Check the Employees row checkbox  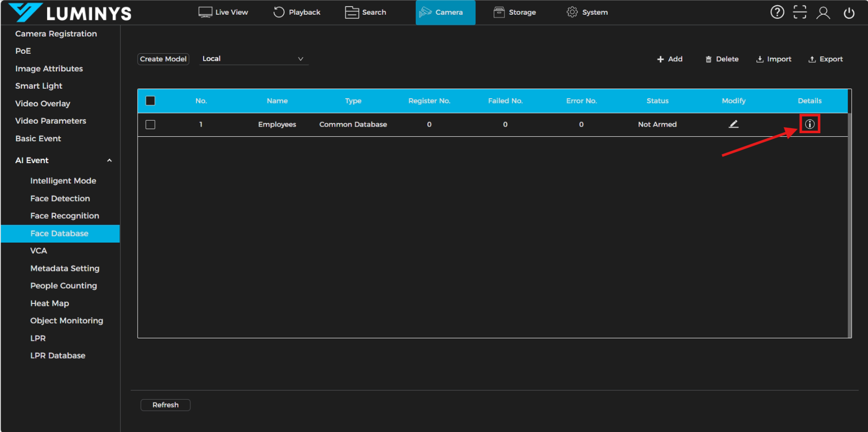click(x=150, y=125)
